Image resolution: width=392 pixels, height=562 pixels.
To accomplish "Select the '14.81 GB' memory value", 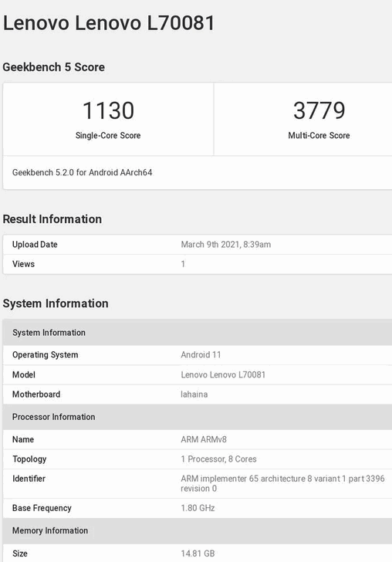I will (198, 554).
